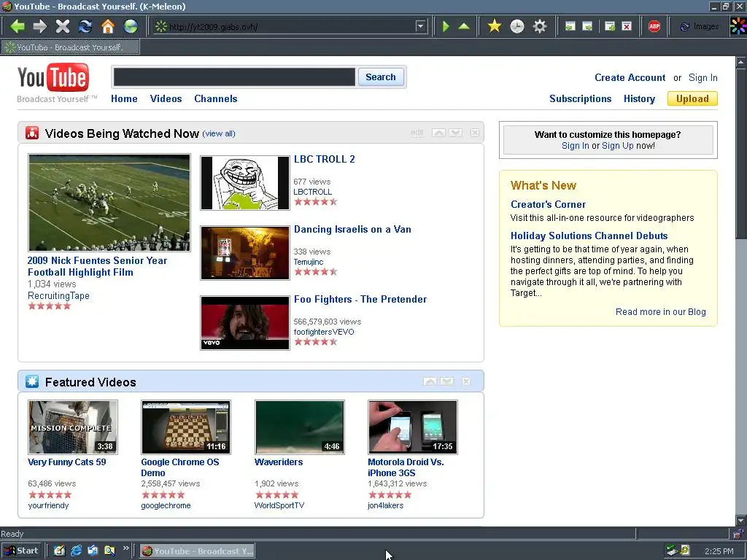Viewport: 747px width, 560px height.
Task: Open Dancing Israelis on a Van title
Action: [x=352, y=230]
